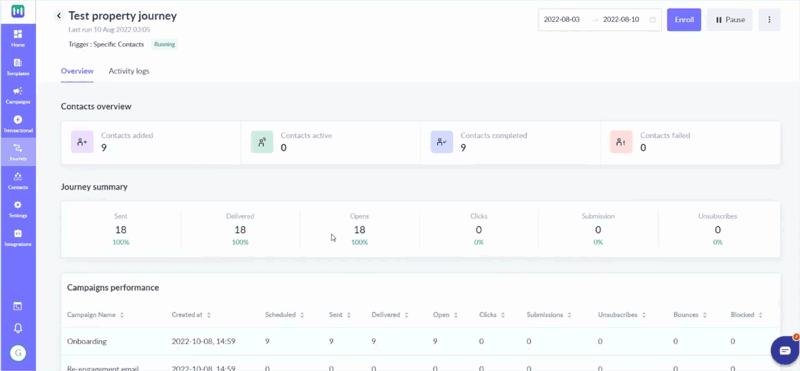Click the Submission 0 summary stat
Image resolution: width=800 pixels, height=371 pixels.
(598, 230)
